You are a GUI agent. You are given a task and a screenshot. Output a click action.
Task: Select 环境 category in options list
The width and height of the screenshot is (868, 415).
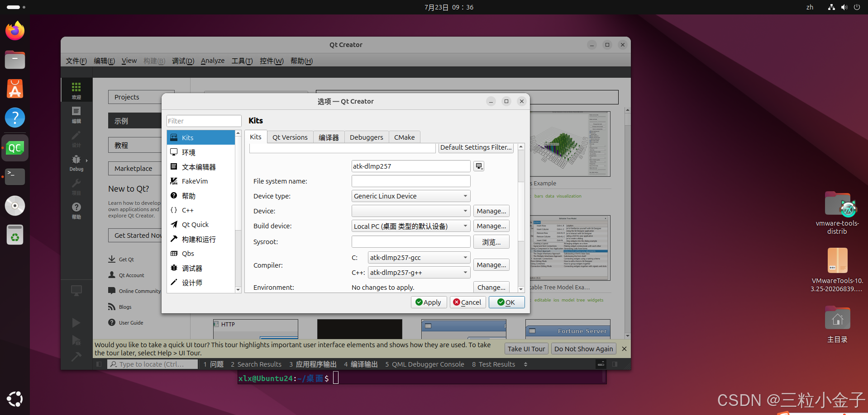coord(201,152)
